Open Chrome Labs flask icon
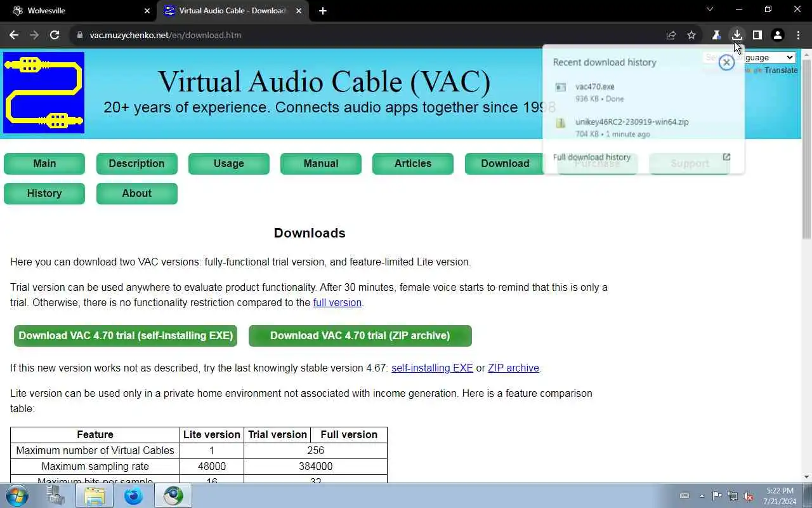812x508 pixels. (x=716, y=35)
